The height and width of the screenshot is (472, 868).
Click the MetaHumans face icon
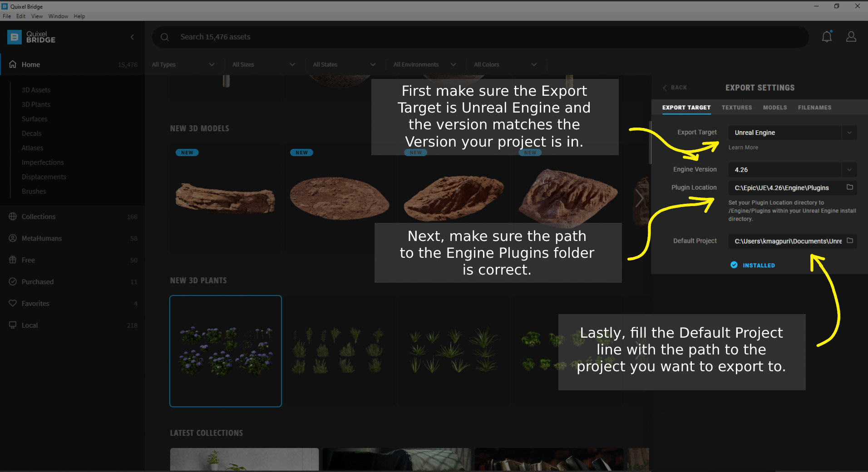[13, 238]
